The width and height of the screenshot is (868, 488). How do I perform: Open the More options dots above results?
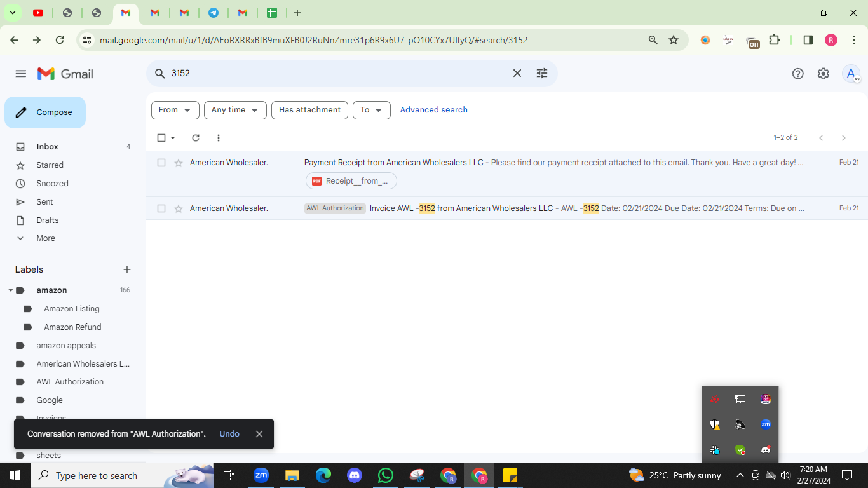click(x=219, y=138)
